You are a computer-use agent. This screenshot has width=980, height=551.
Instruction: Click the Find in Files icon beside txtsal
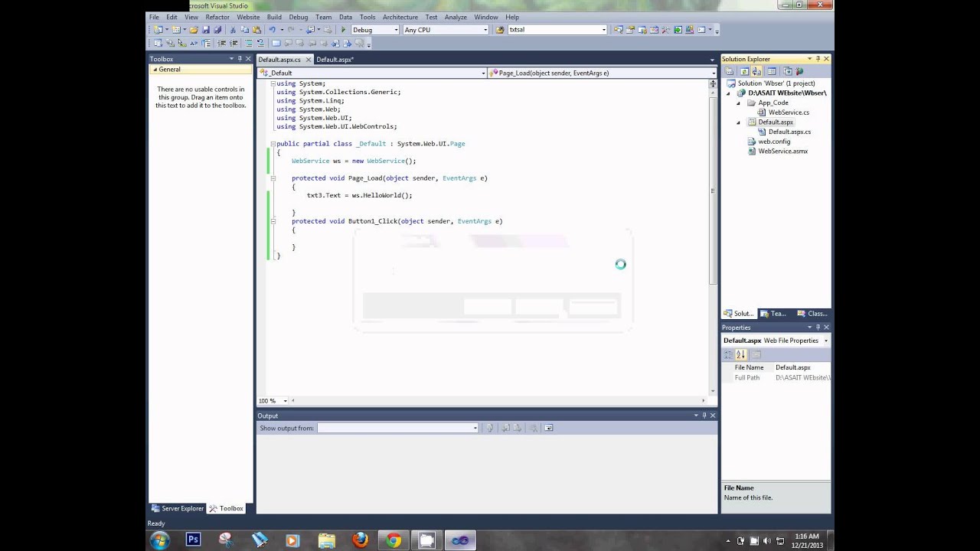(x=500, y=30)
